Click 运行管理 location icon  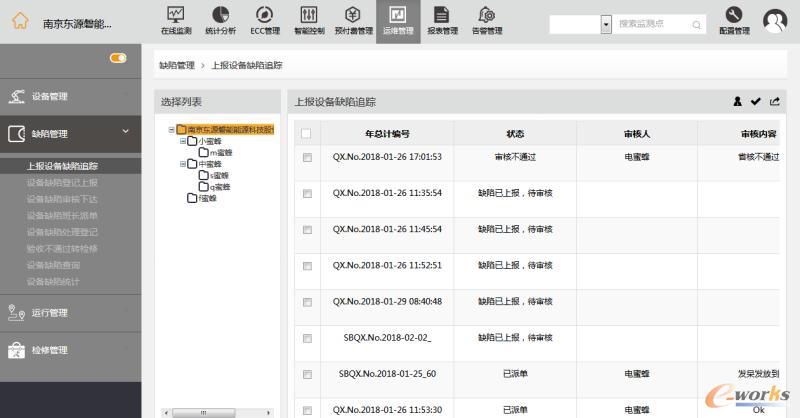(16, 312)
